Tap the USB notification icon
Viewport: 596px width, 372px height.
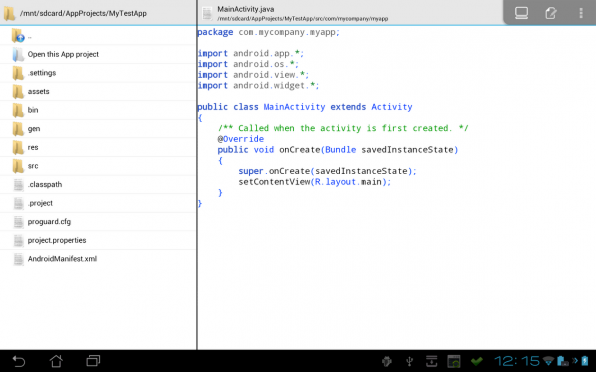click(x=410, y=361)
